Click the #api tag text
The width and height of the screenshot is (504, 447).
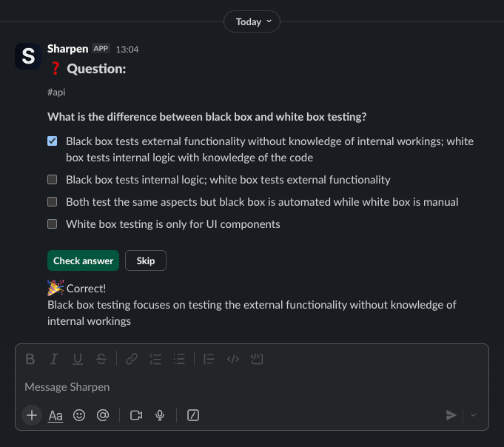point(56,93)
